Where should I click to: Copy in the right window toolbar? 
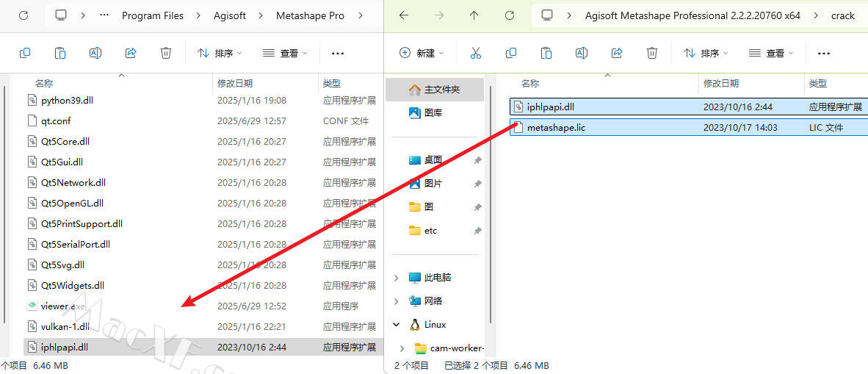tap(511, 53)
